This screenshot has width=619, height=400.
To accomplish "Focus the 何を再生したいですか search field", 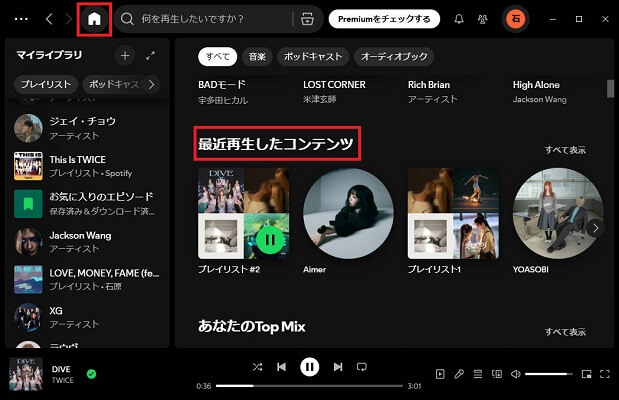I will click(x=213, y=19).
